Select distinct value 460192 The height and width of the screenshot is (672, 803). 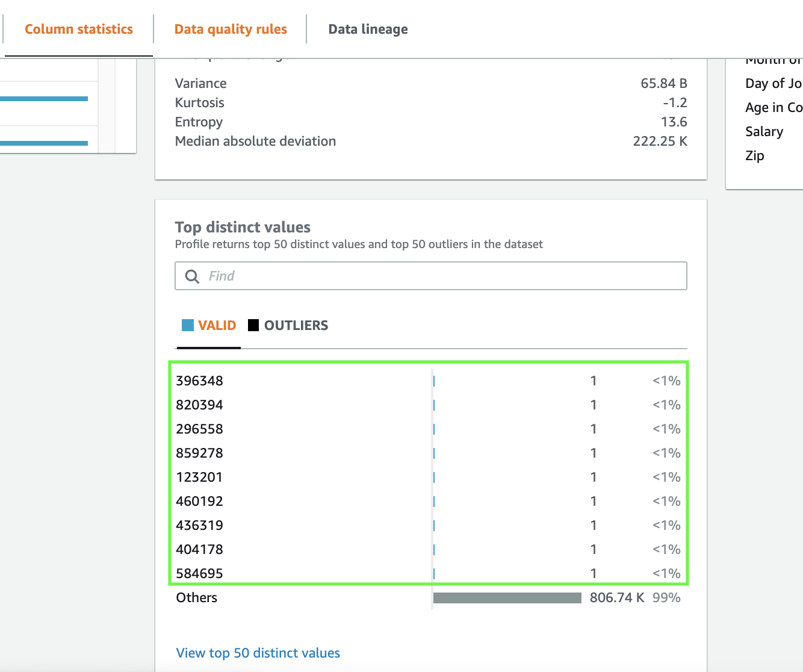click(x=199, y=501)
